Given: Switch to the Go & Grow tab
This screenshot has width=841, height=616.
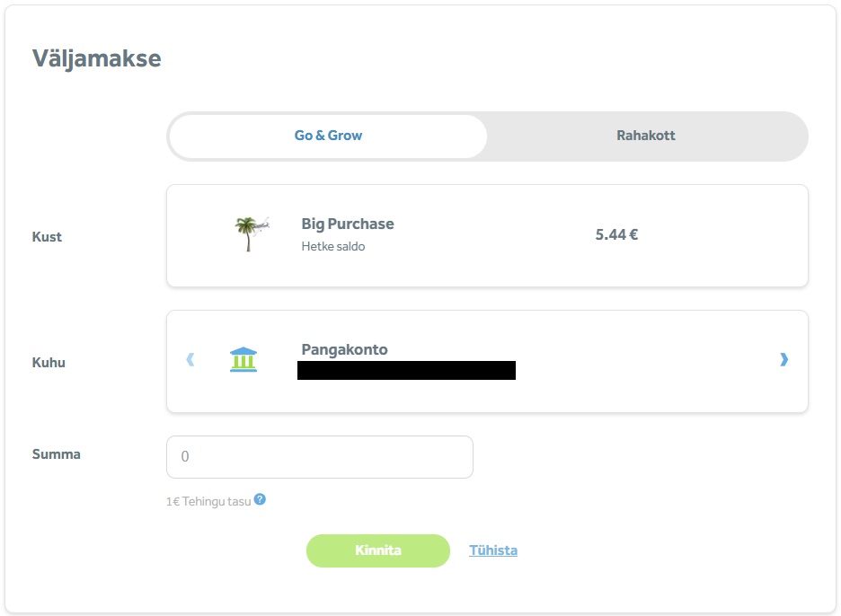Looking at the screenshot, I should coord(328,136).
